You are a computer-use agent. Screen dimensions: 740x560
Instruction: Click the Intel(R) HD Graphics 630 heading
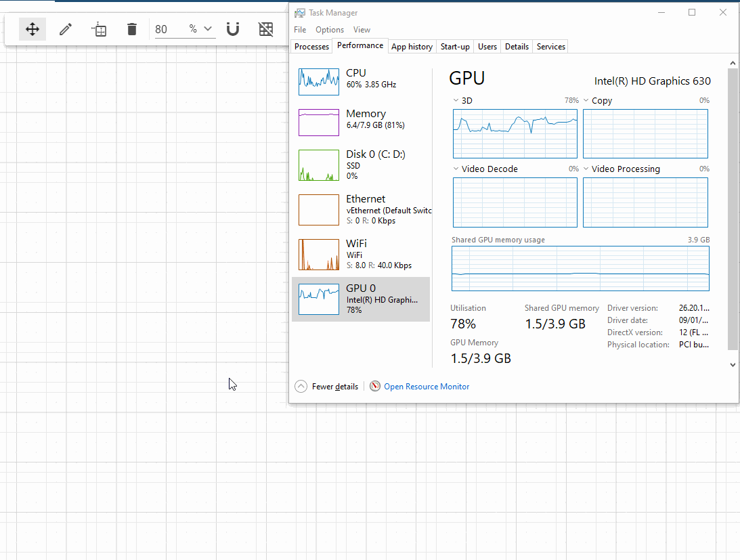(x=652, y=81)
